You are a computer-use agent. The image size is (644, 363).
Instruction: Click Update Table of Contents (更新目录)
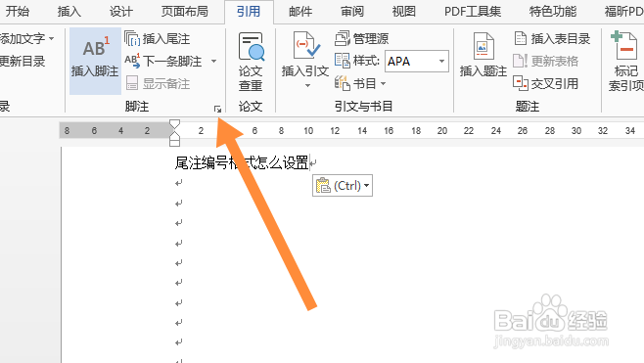tap(23, 62)
